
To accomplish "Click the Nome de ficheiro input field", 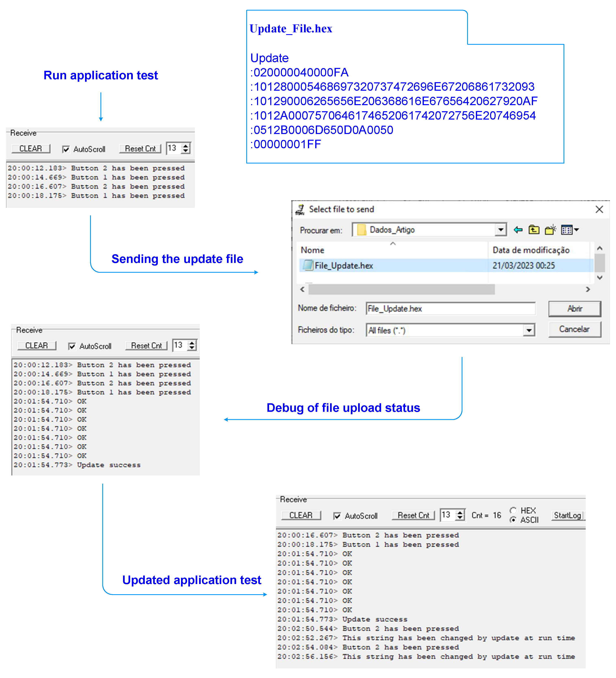I will 451,309.
